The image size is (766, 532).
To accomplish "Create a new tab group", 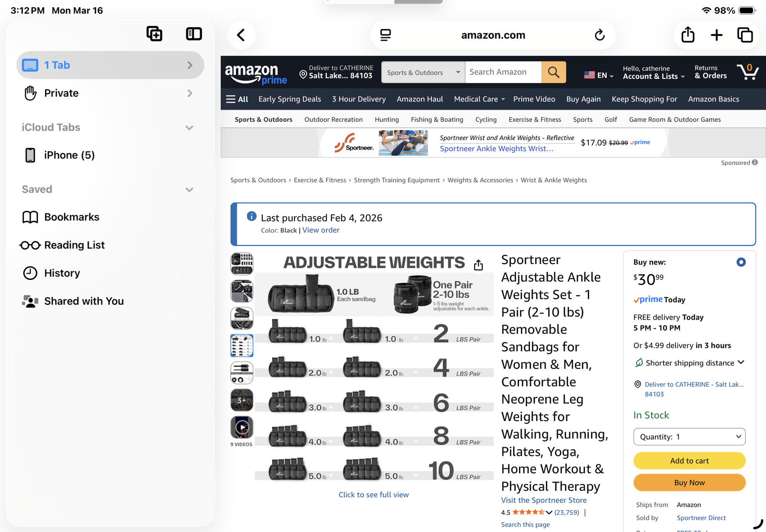I will tap(154, 34).
